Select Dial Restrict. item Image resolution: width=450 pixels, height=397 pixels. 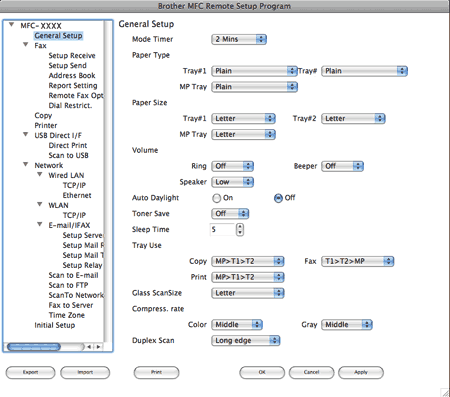coord(70,106)
